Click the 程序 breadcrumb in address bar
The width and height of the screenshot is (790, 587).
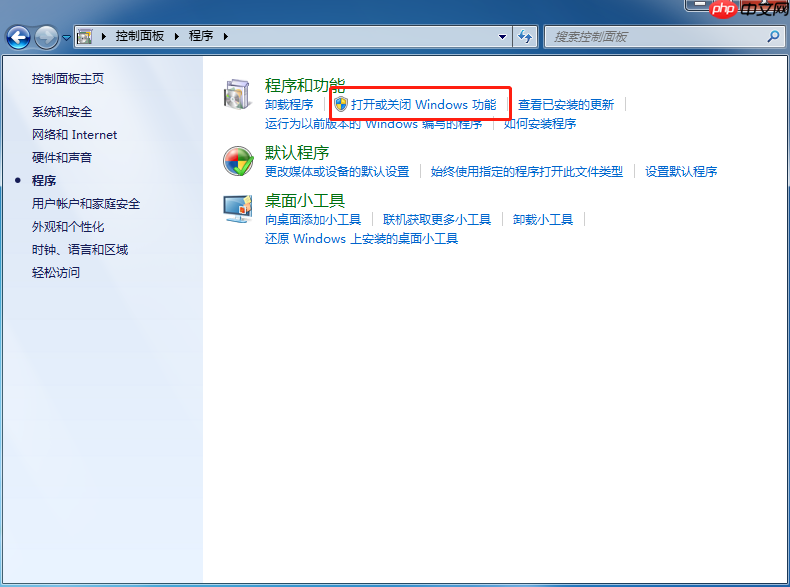coord(201,36)
